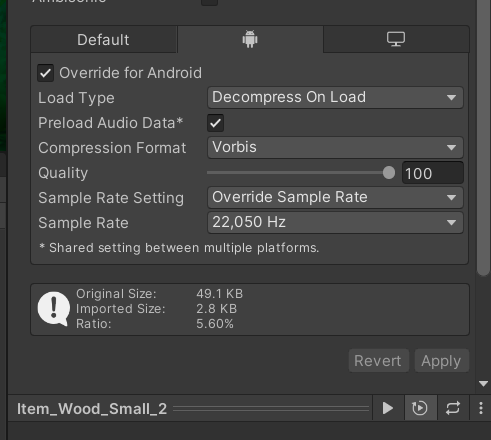Uncheck Override for Android
The height and width of the screenshot is (440, 491).
coord(46,73)
